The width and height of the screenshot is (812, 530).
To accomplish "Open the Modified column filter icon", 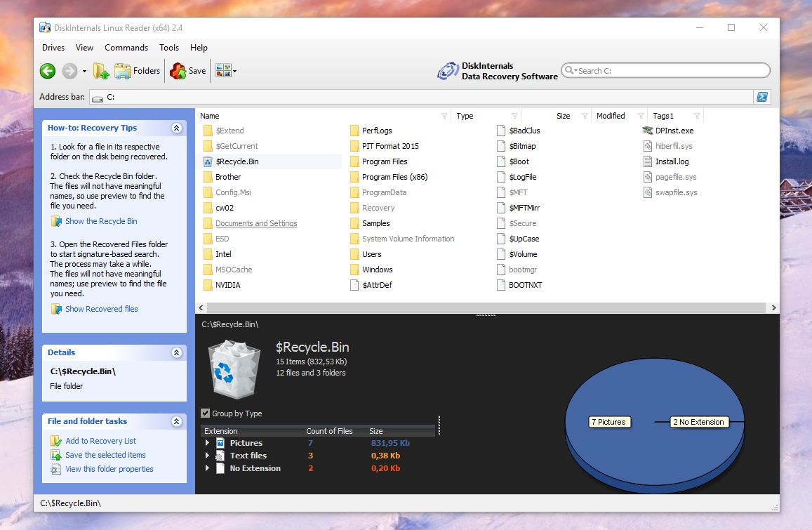I will tap(641, 116).
